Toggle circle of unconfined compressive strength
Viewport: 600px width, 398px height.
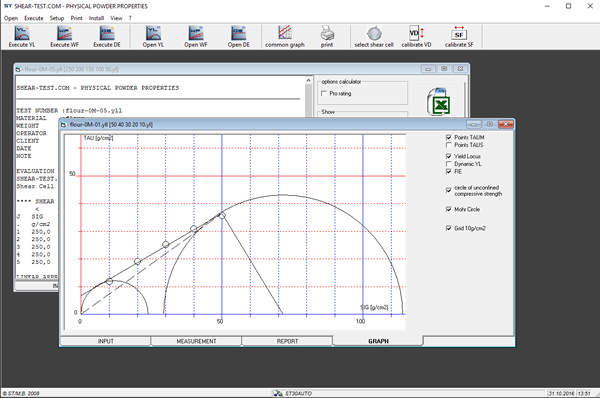tap(448, 190)
